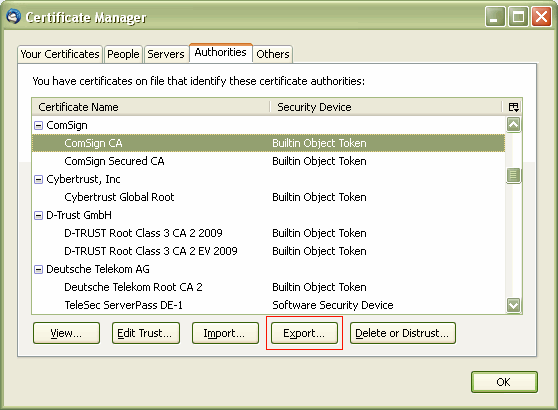Collapse the ComSign group
Image resolution: width=558 pixels, height=410 pixels.
coord(38,125)
